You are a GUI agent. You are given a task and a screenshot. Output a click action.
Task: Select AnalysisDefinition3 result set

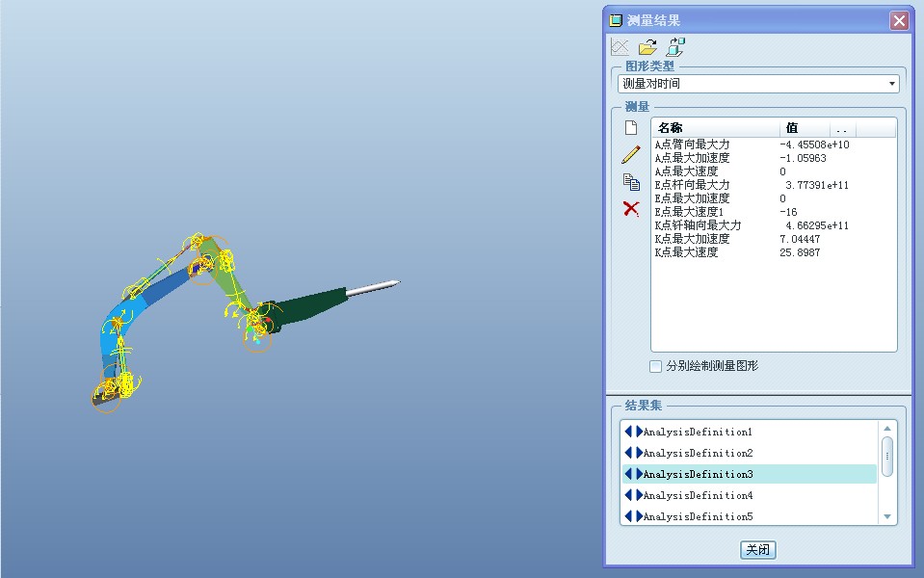click(750, 474)
